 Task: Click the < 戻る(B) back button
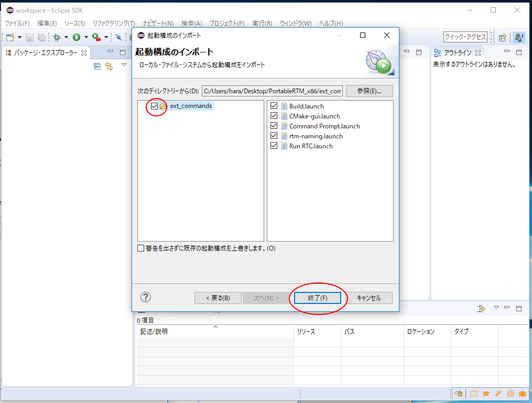pos(218,298)
